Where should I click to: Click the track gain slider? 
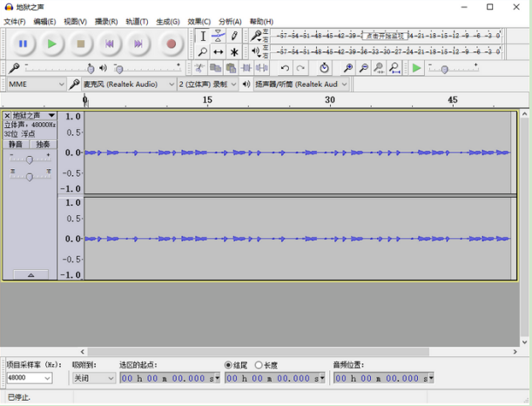coord(30,159)
